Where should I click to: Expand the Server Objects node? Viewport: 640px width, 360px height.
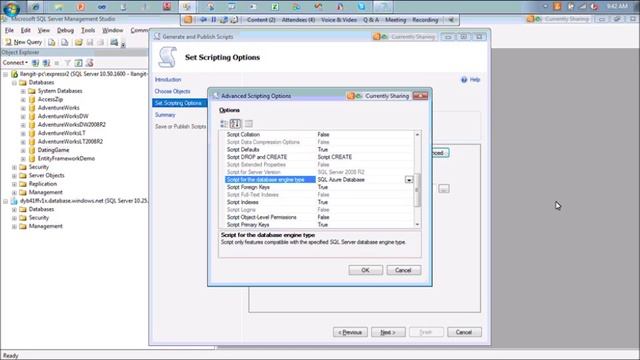(14, 176)
